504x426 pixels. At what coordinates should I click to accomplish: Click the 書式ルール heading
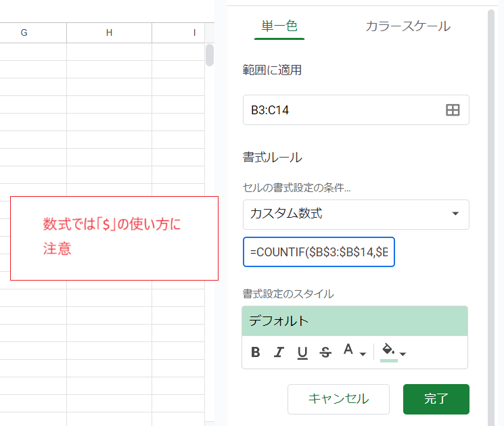point(272,158)
